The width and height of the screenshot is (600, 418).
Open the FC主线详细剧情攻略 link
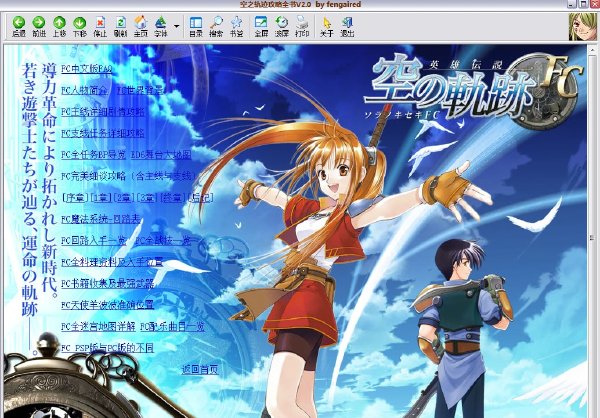point(103,112)
